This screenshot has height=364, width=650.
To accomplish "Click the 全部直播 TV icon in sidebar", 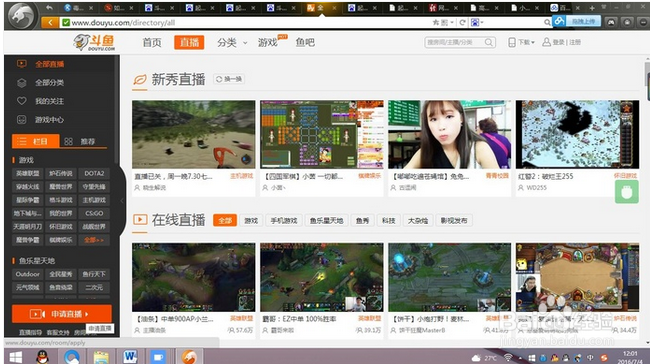I will (x=22, y=64).
